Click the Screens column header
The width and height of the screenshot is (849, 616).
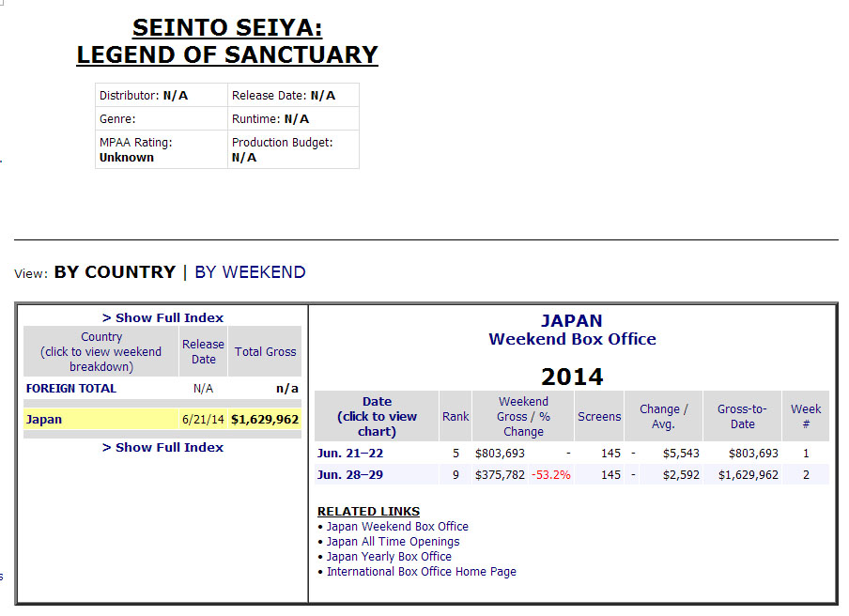(x=599, y=416)
